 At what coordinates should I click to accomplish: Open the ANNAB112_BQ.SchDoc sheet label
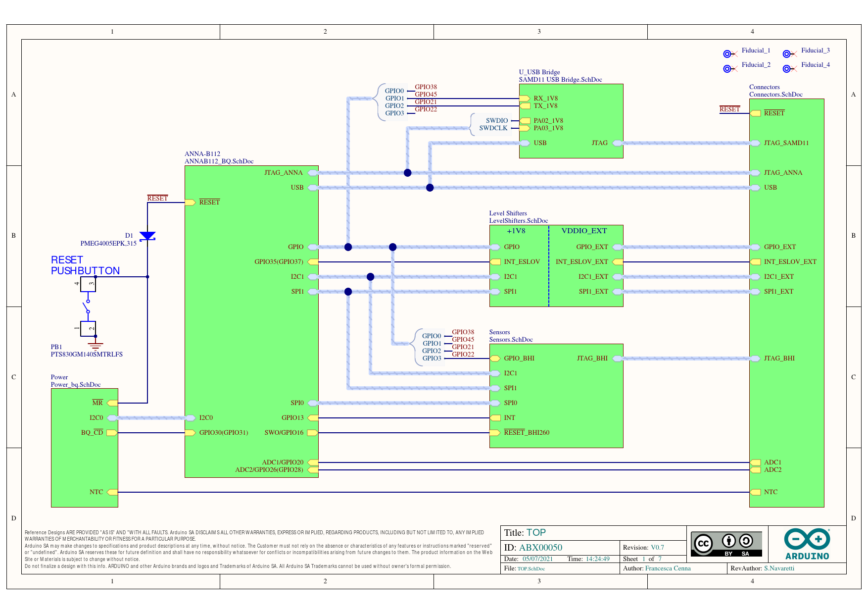(219, 161)
